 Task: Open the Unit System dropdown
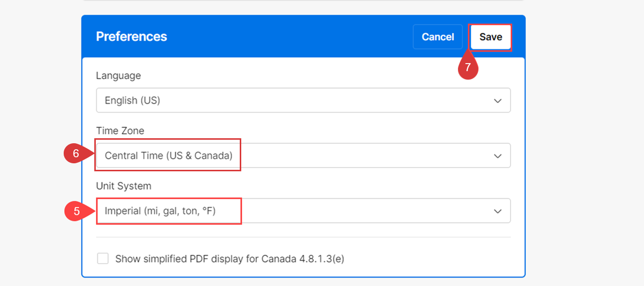click(303, 211)
